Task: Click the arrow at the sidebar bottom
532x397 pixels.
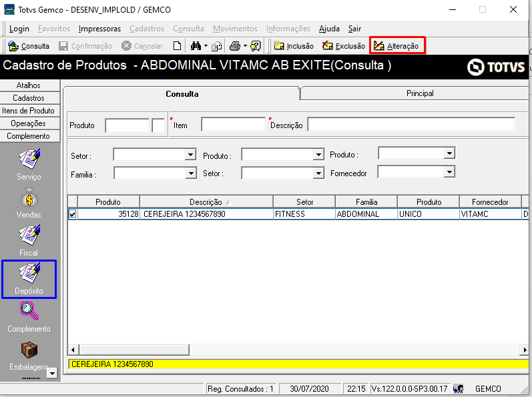Action: 52,373
